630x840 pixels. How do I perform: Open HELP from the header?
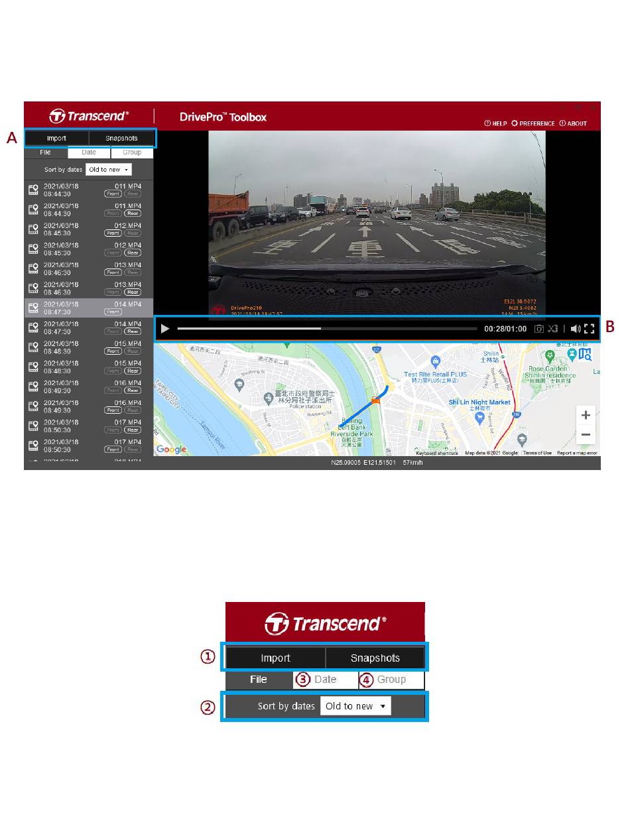(x=495, y=123)
